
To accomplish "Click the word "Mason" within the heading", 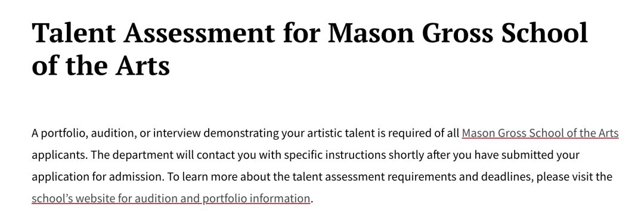I will tap(371, 33).
